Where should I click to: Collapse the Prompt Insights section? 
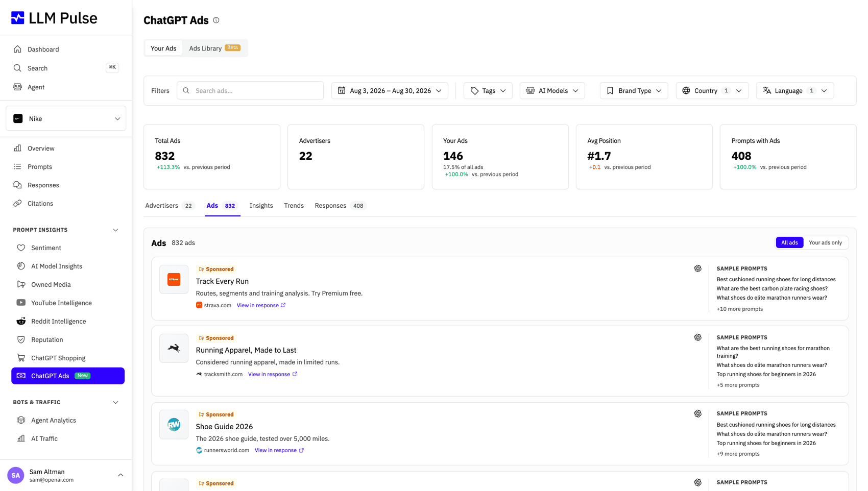(115, 230)
